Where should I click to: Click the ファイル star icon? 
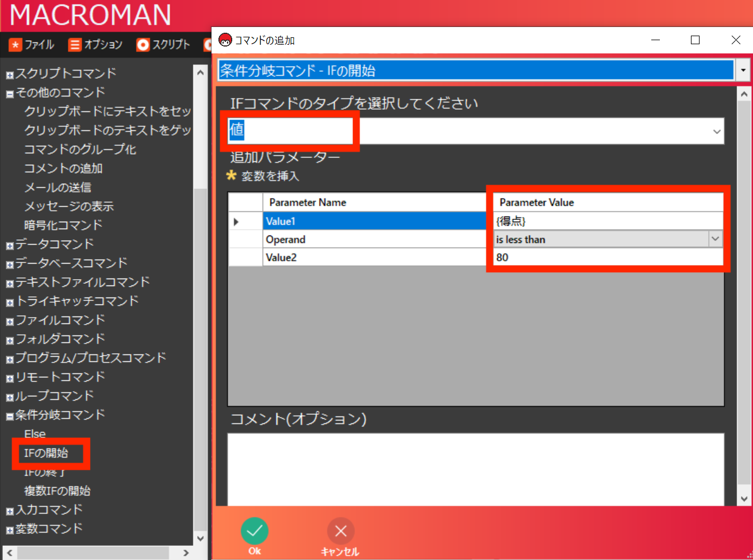(x=16, y=45)
